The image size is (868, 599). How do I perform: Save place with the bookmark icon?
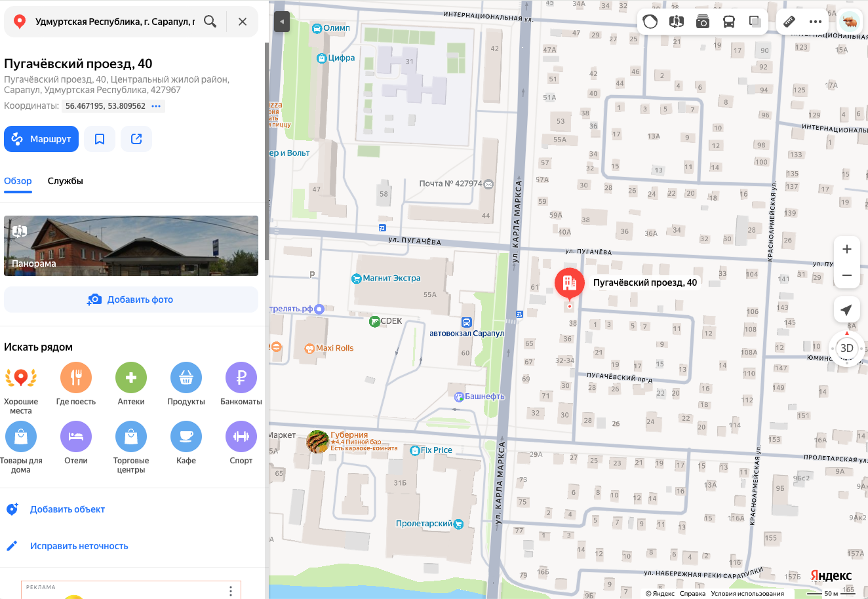(x=100, y=139)
